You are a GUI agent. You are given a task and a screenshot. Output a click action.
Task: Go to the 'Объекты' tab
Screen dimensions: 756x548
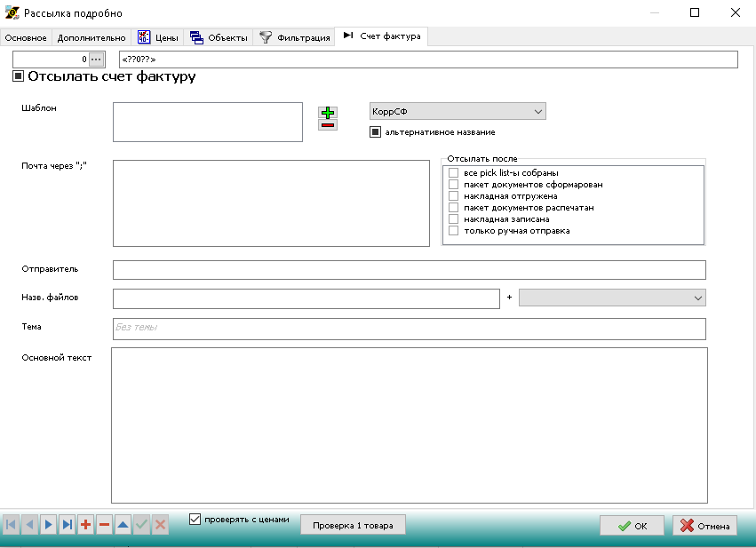(x=219, y=38)
